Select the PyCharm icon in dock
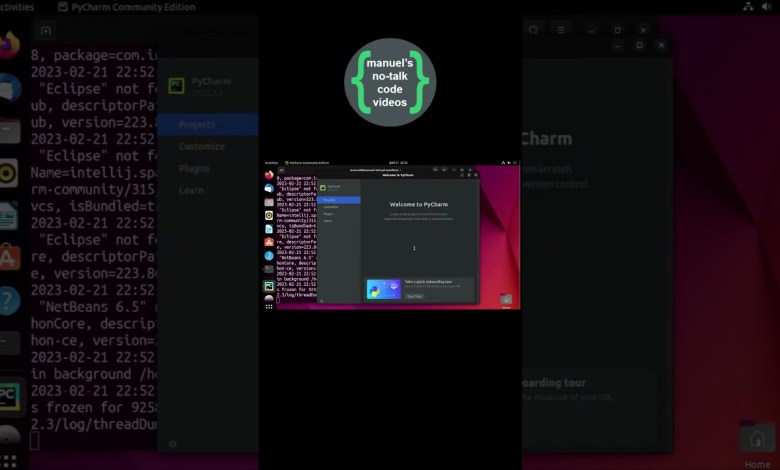Viewport: 780px width, 470px height. [x=269, y=286]
